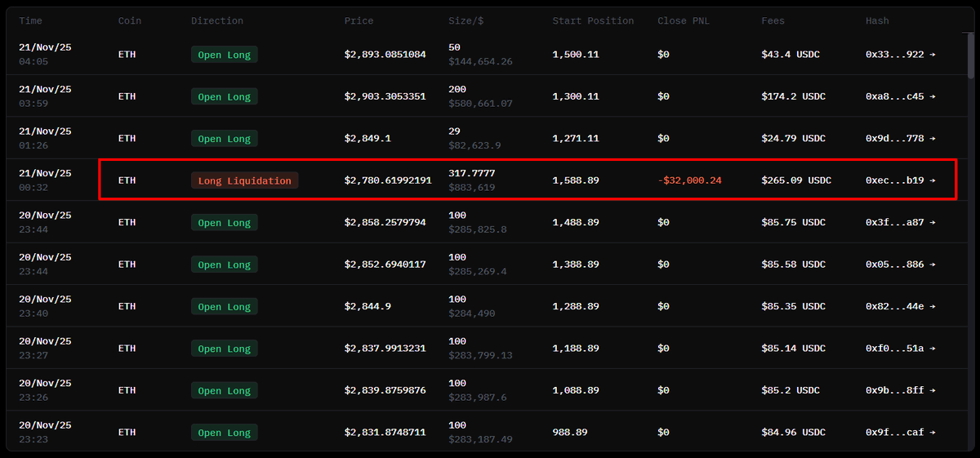Open transaction hash 0xf0...51a arrow link
This screenshot has height=458, width=980.
pos(932,349)
